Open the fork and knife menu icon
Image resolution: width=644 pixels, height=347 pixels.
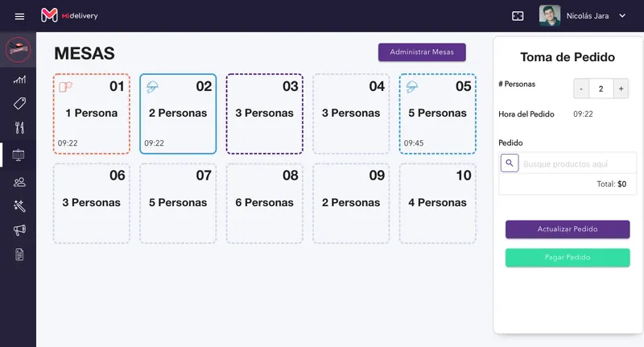pyautogui.click(x=19, y=128)
